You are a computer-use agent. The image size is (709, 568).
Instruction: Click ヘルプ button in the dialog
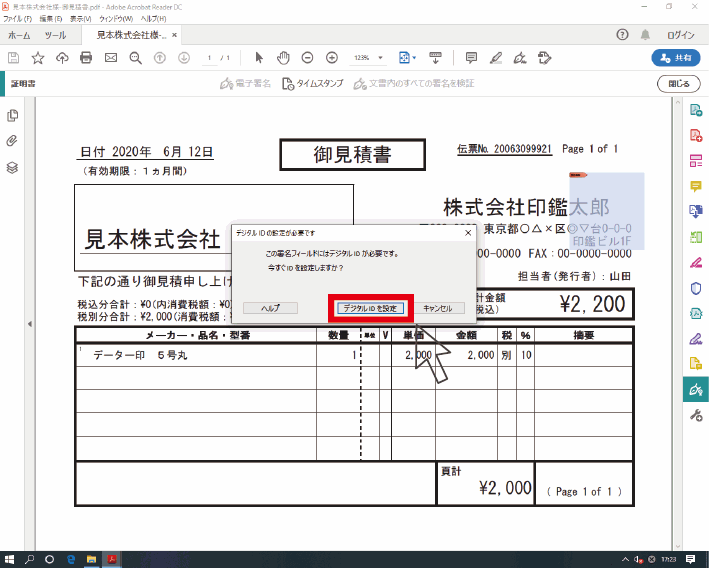point(270,308)
